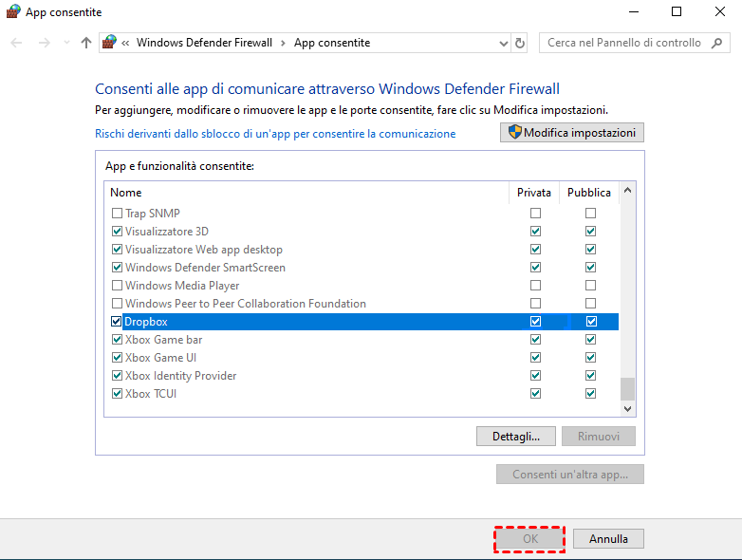This screenshot has width=742, height=560.
Task: Uncheck Dropbox's Privata checkbox
Action: point(536,322)
